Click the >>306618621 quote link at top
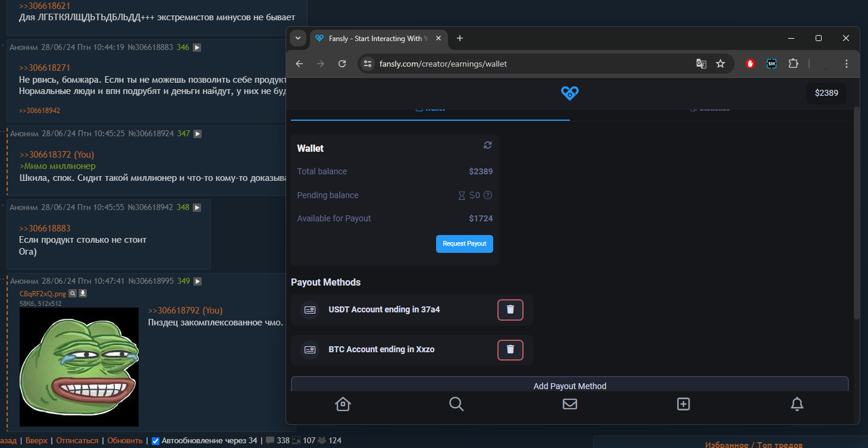The height and width of the screenshot is (448, 868). [x=45, y=5]
